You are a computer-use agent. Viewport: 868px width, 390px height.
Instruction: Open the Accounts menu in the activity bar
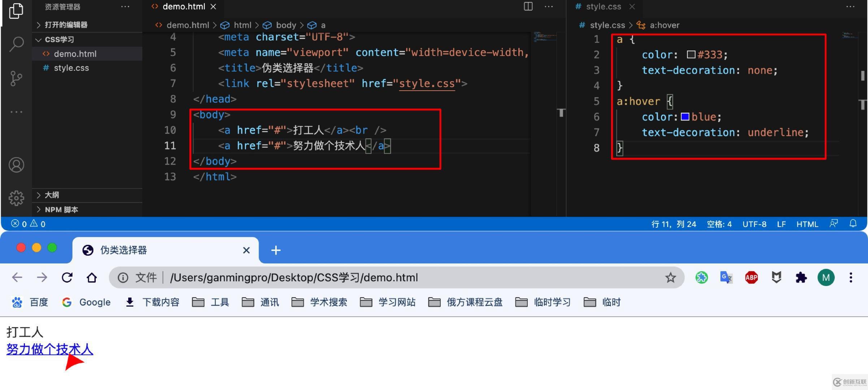click(16, 165)
